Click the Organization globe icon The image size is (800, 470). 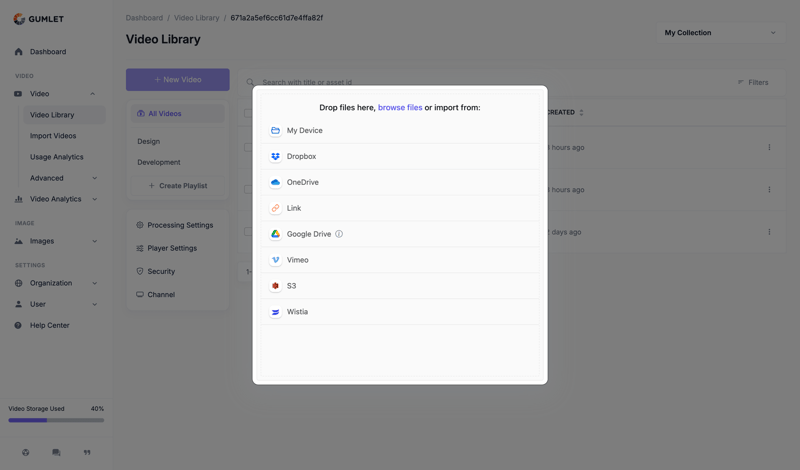tap(18, 283)
